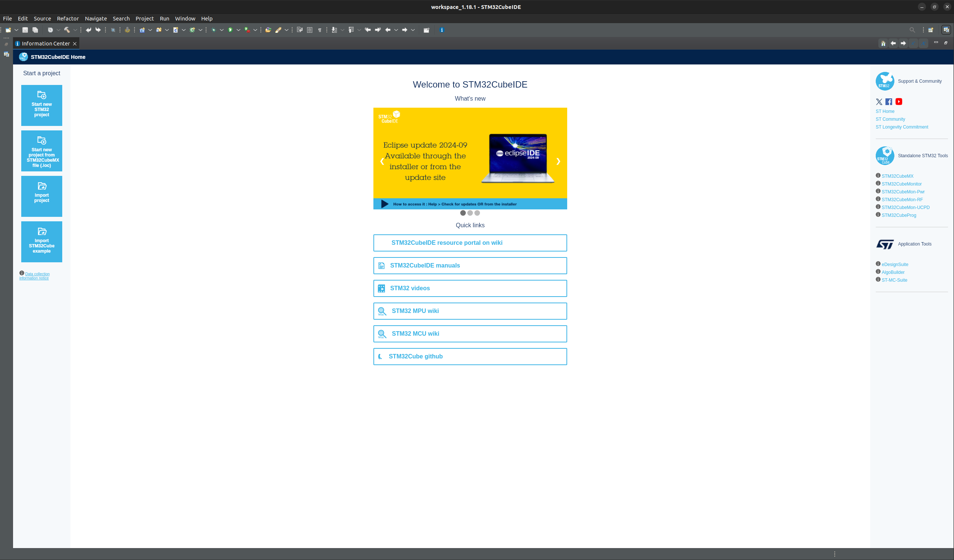Open STM32Cube github quick link

[470, 357]
